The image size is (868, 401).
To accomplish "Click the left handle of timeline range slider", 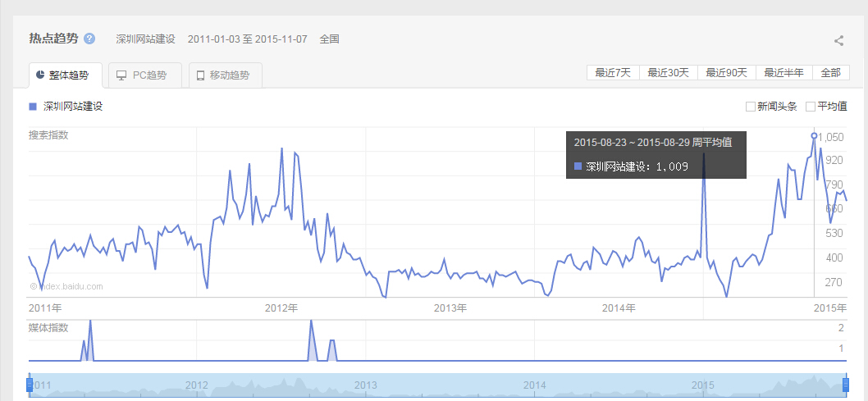I will coord(30,385).
